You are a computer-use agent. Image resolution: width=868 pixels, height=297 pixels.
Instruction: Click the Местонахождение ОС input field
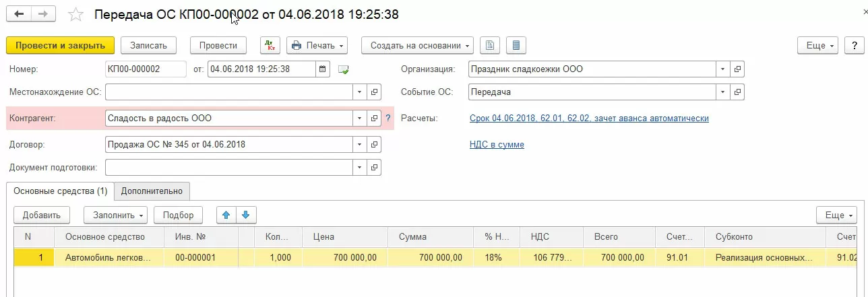pos(229,92)
